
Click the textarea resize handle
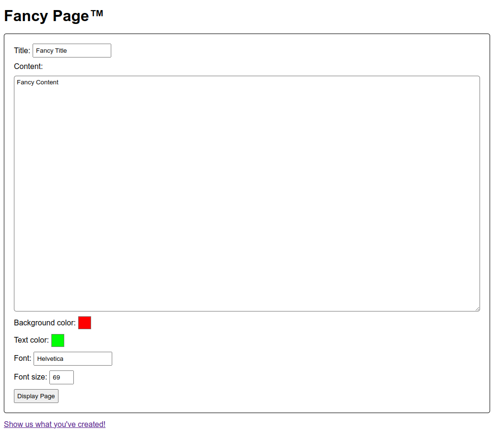tap(478, 309)
